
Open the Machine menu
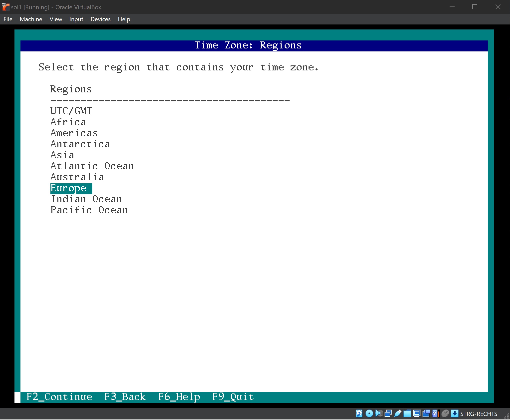pos(31,19)
